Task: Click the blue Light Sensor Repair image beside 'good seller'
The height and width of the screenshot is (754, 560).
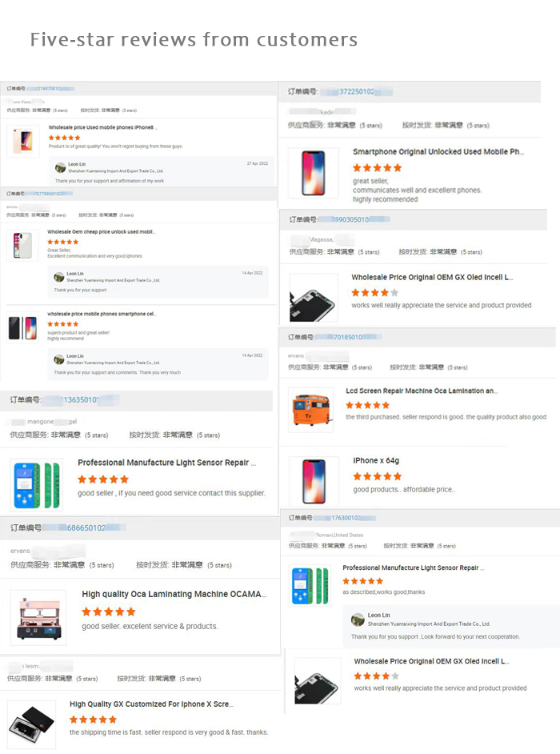Action: pos(37,485)
